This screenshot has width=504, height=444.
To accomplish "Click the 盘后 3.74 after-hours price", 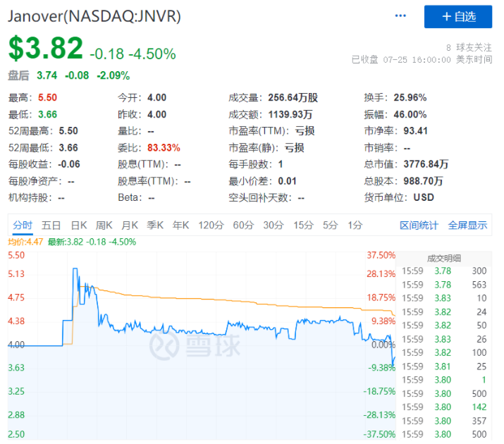I will [x=47, y=75].
